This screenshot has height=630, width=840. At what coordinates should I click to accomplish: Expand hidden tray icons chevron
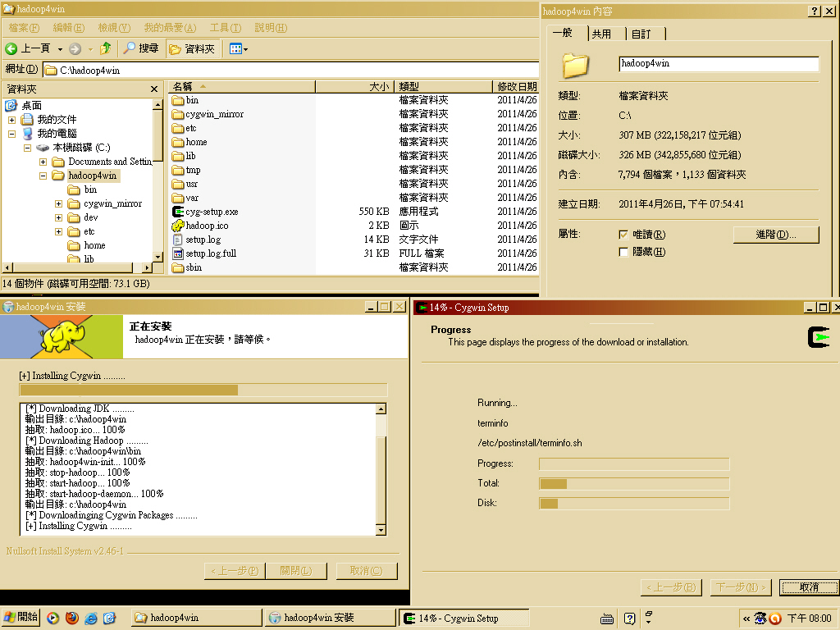click(746, 619)
